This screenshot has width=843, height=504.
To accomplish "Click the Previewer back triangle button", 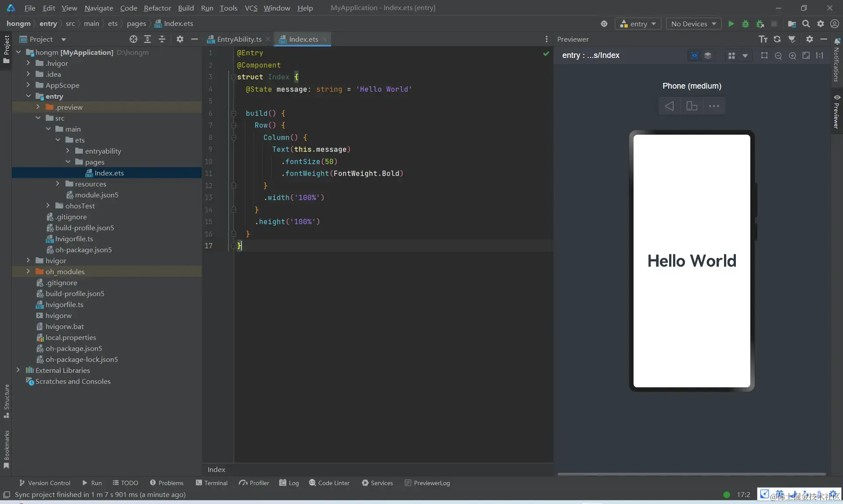I will [669, 106].
